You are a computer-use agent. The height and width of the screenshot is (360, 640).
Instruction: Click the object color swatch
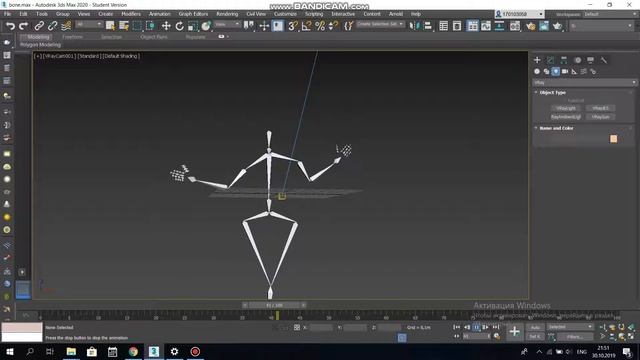click(613, 139)
